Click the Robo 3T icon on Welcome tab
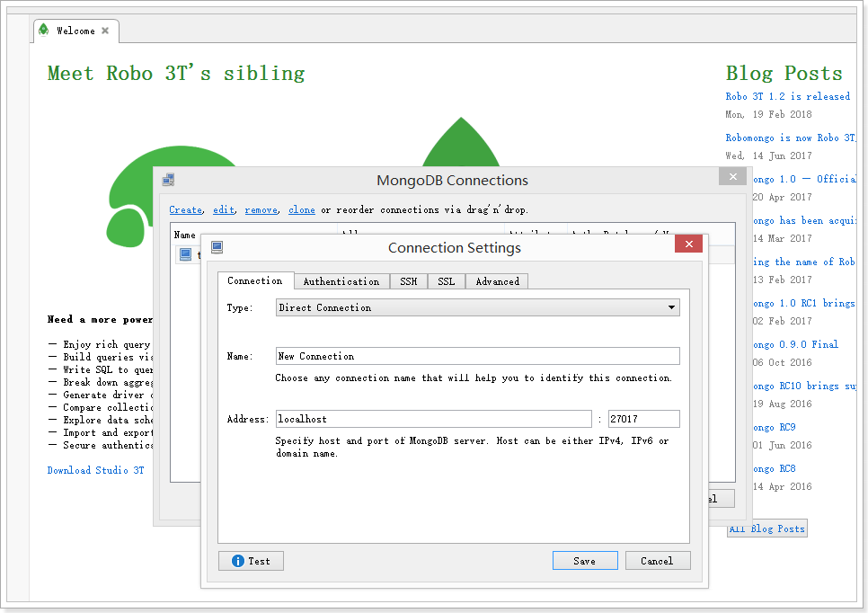The width and height of the screenshot is (868, 613). 44,30
